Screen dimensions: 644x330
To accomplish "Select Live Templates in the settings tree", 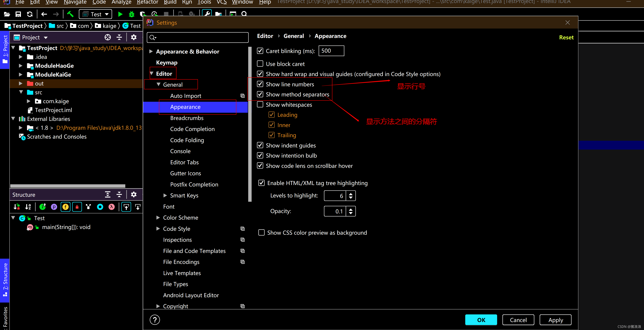I will (182, 273).
